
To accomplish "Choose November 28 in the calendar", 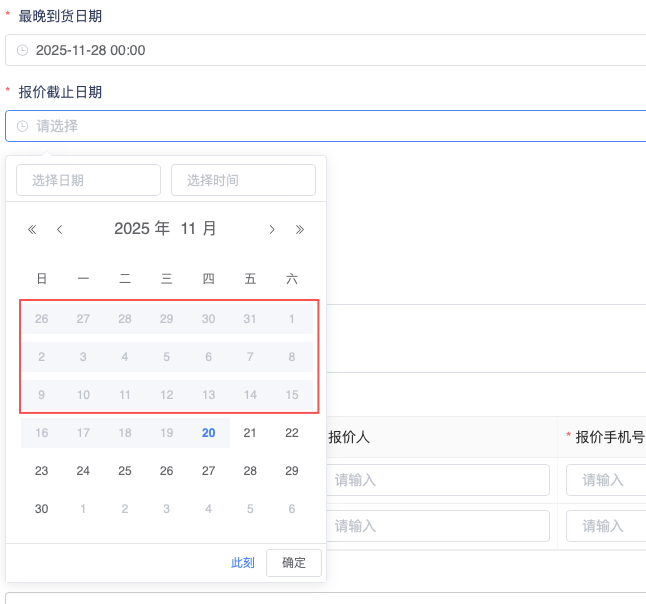I will [x=250, y=471].
